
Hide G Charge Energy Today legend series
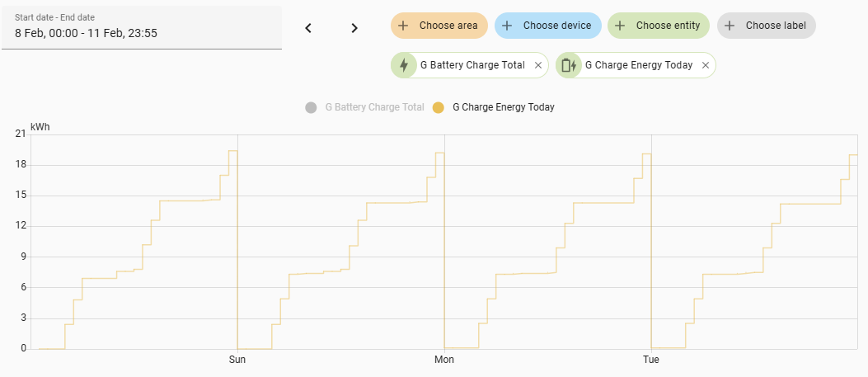[x=503, y=107]
